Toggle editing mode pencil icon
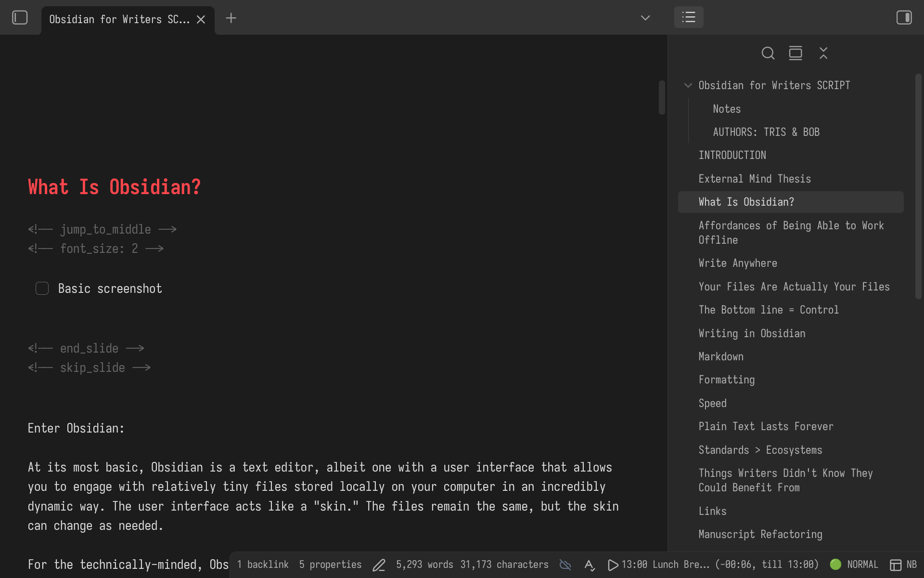 (379, 565)
